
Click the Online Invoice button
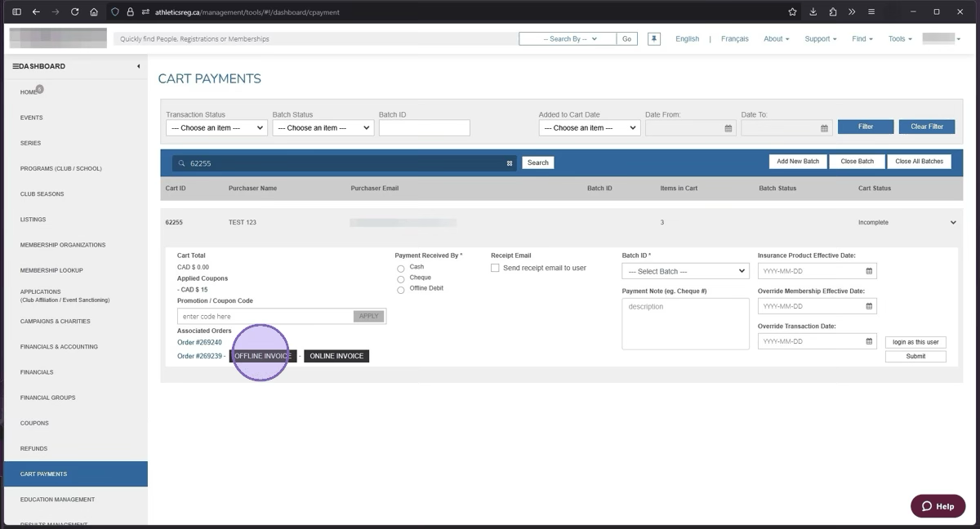[x=336, y=356]
